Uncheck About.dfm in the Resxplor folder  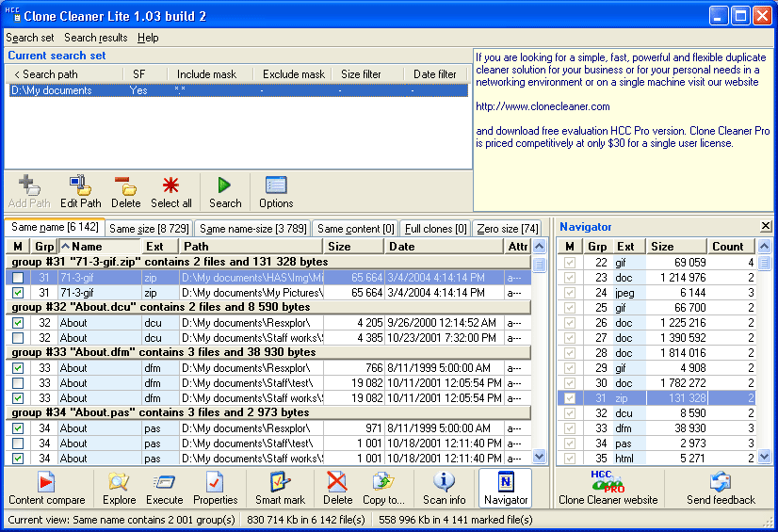18,368
